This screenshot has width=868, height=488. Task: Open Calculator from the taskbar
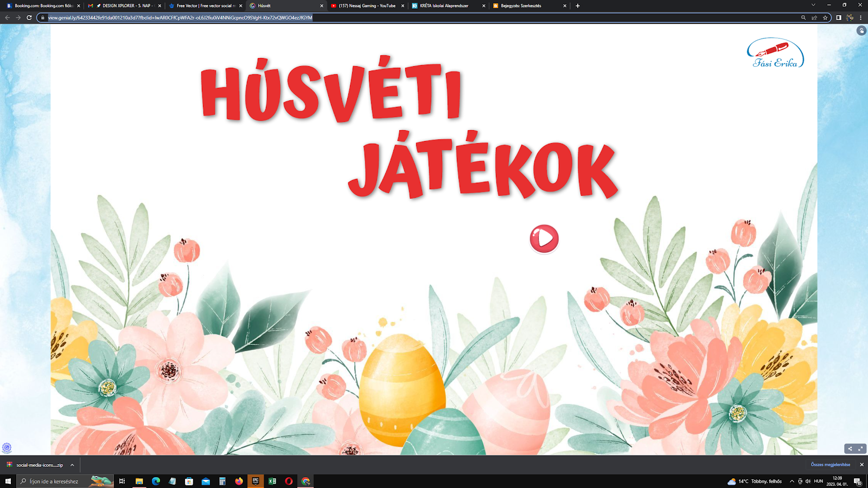click(x=222, y=481)
